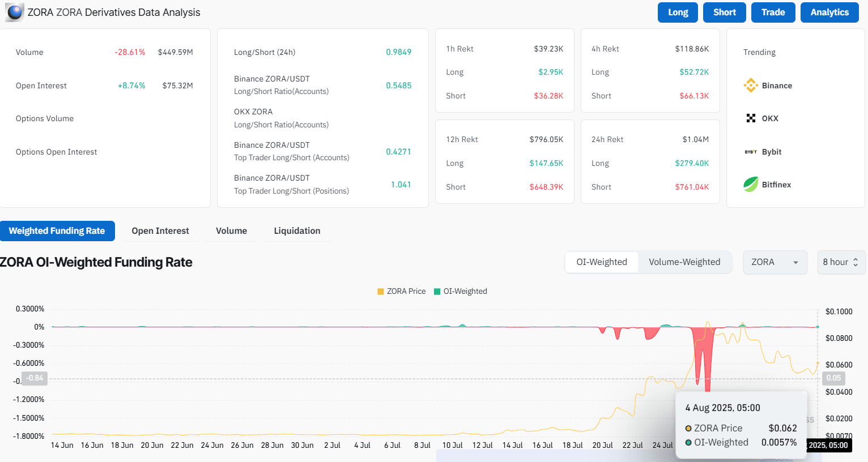Click the 24h Rekt total $1.04M
Screen dimensions: 868x462
coord(696,139)
